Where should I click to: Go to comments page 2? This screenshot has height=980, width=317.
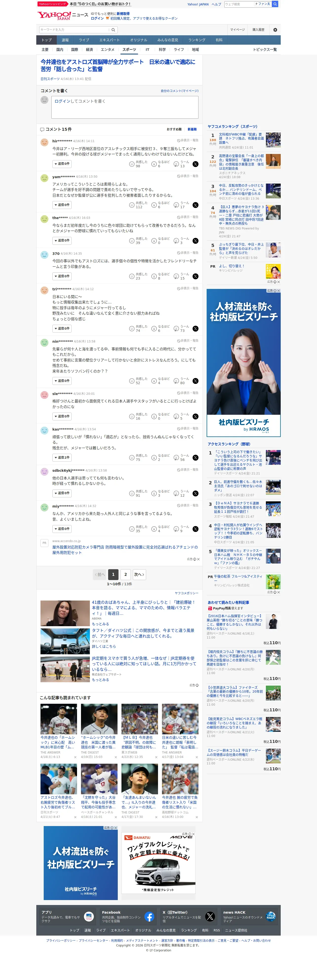click(126, 574)
